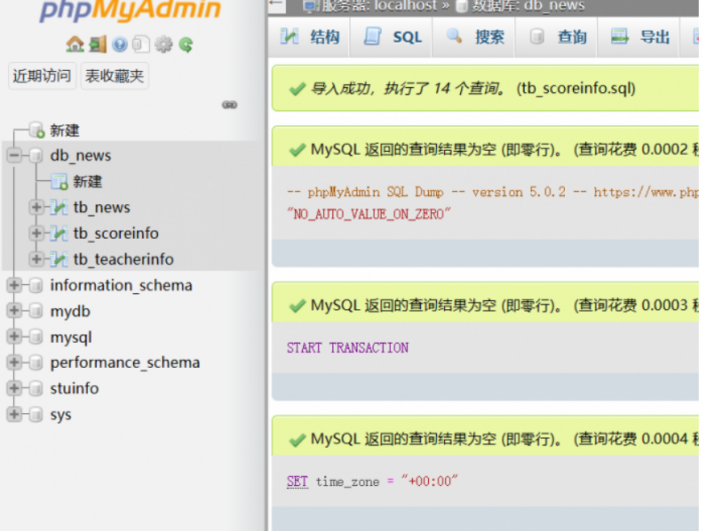This screenshot has width=702, height=531.
Task: Click 新建 under db_news for new table
Action: pos(88,181)
